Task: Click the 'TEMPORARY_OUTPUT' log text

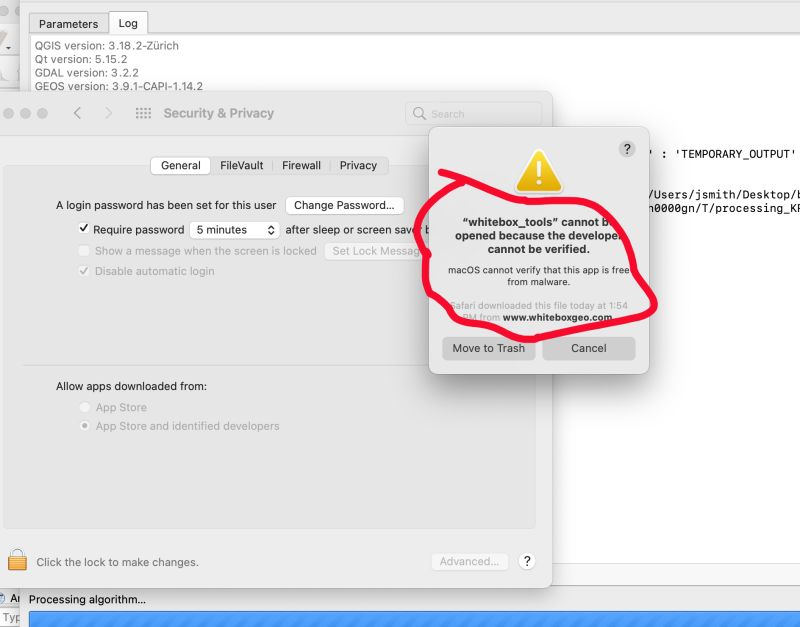Action: pos(735,154)
